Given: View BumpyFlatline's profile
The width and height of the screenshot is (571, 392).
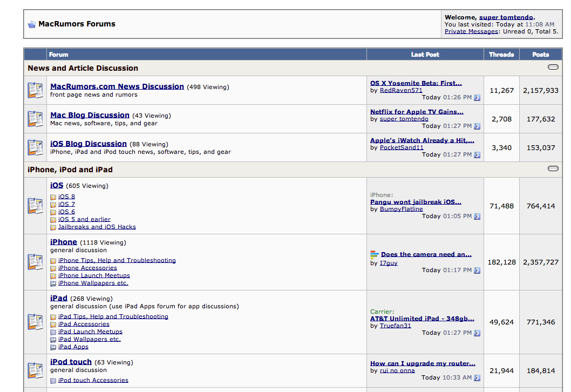Looking at the screenshot, I should [402, 209].
